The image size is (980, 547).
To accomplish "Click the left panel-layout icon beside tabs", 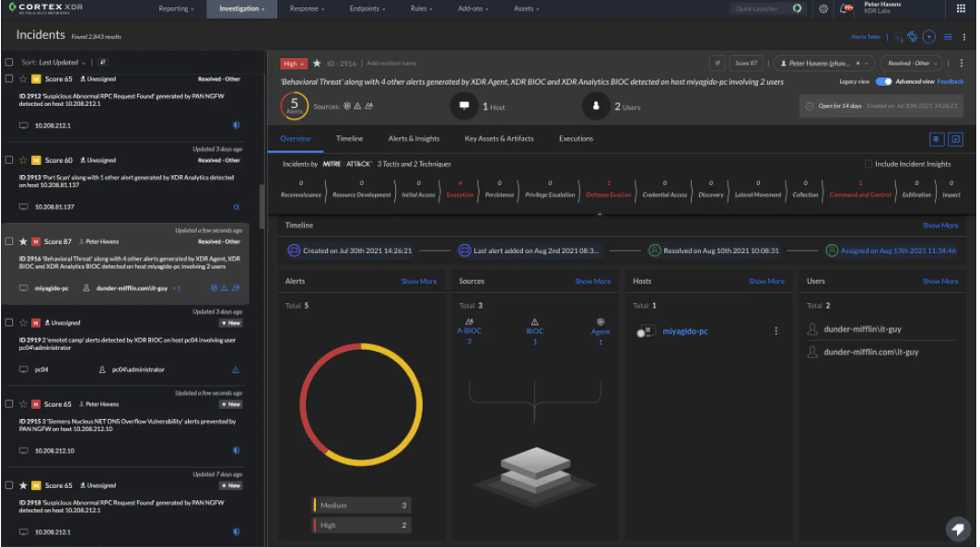I will [x=936, y=139].
